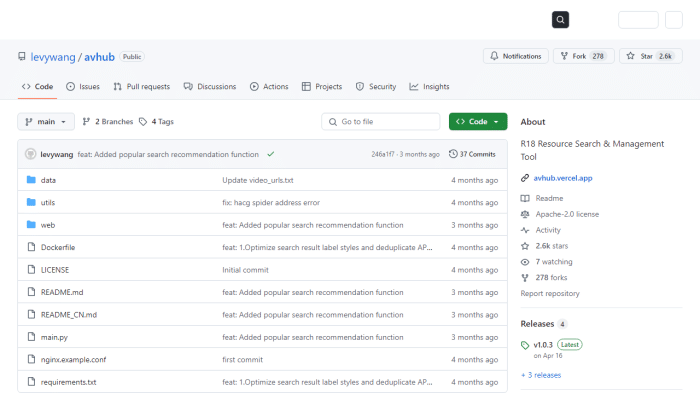Fork the avhub repository
700x394 pixels.
pos(583,56)
